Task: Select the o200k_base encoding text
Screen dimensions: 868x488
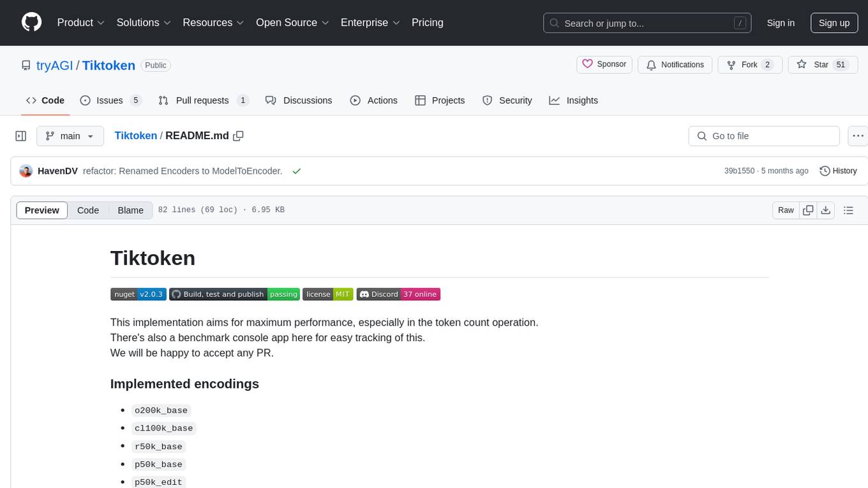Action: [x=161, y=410]
